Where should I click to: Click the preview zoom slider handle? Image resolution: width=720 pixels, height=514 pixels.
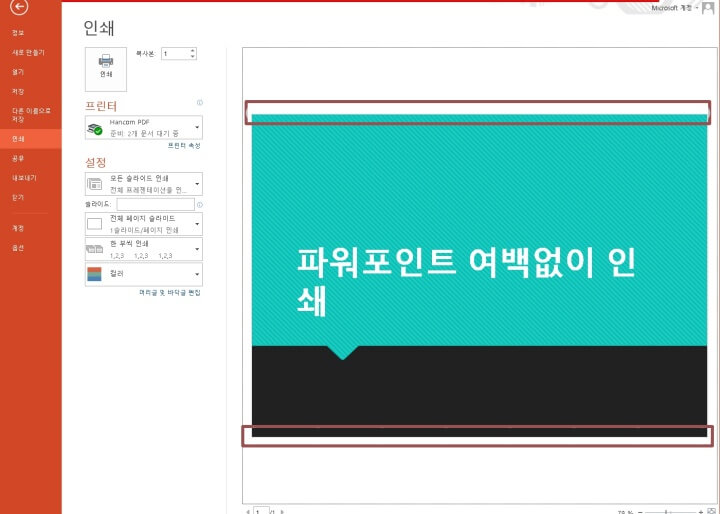(666, 512)
